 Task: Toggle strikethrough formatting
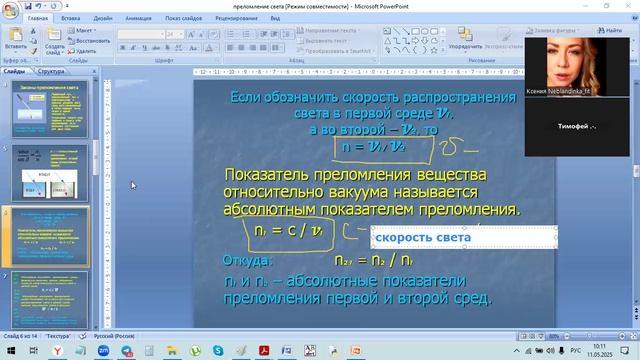click(156, 48)
